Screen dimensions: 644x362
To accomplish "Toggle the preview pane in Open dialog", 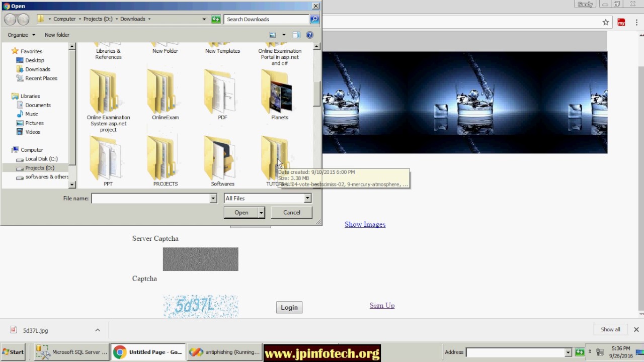I will point(296,35).
